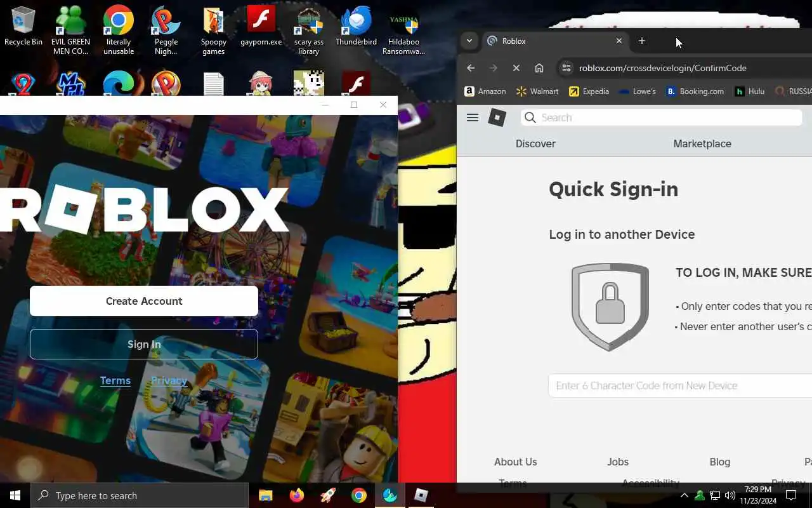Open the 'scary ass library' desktop icon

pos(309,30)
